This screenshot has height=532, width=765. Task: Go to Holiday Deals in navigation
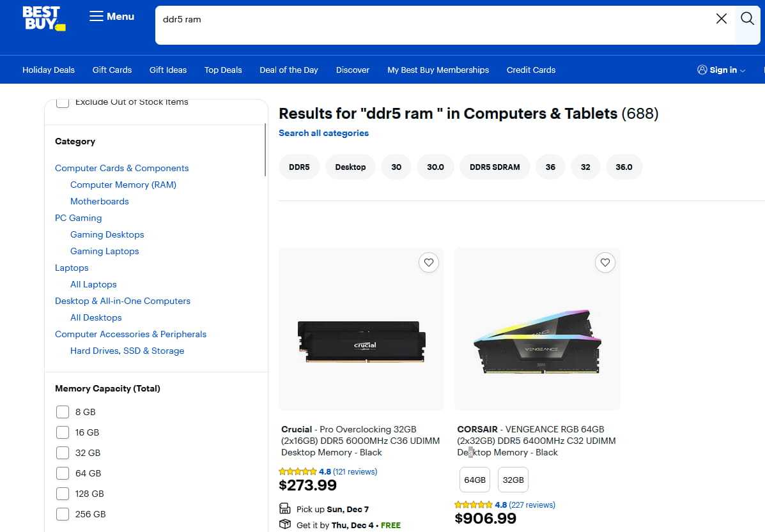[x=49, y=70]
